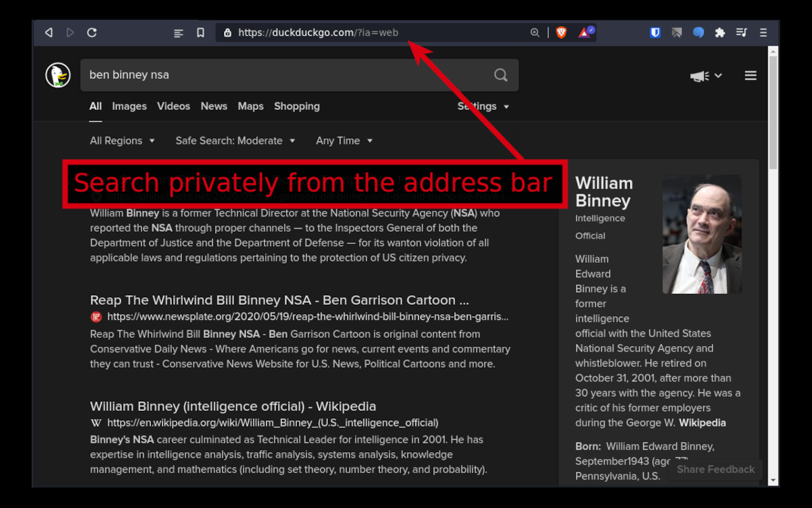Click the en.wikipedia.org result URL
Viewport: 812px width, 508px height.
[x=273, y=423]
